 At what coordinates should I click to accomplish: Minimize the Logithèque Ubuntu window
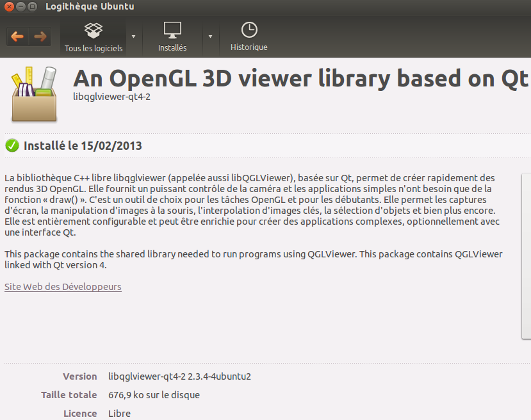click(21, 6)
